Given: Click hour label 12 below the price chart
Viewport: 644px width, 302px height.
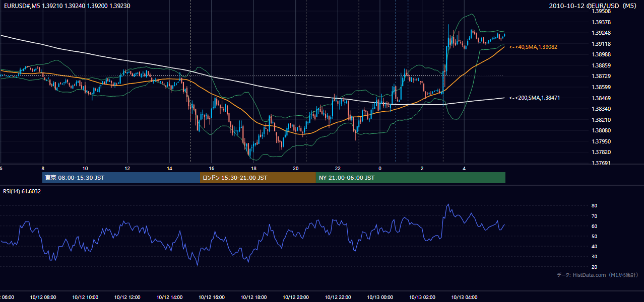Looking at the screenshot, I should point(127,169).
